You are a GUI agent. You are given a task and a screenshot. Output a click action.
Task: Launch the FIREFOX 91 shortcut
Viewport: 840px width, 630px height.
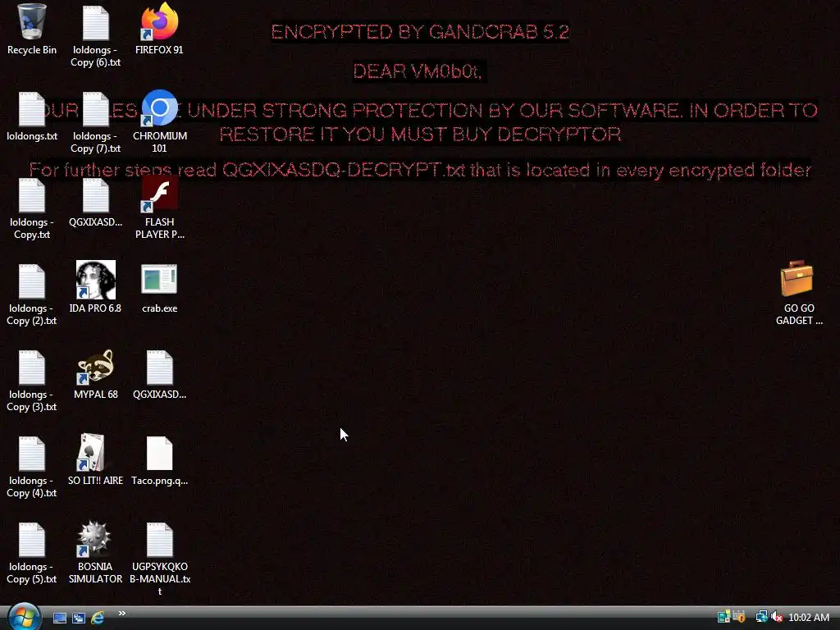click(159, 30)
